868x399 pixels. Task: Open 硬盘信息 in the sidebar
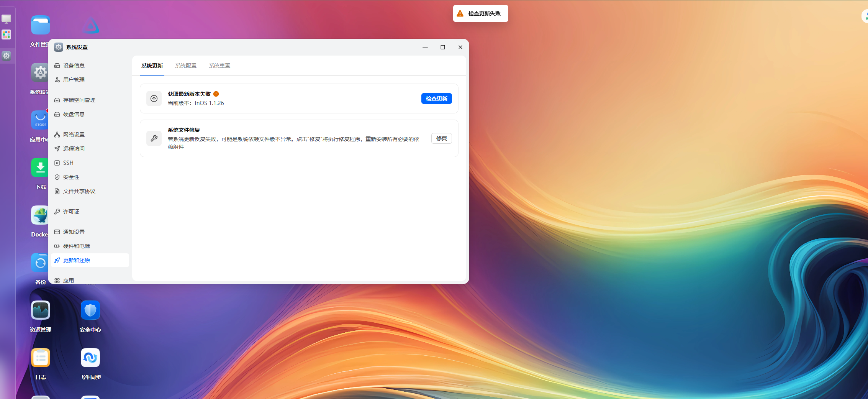pos(90,114)
